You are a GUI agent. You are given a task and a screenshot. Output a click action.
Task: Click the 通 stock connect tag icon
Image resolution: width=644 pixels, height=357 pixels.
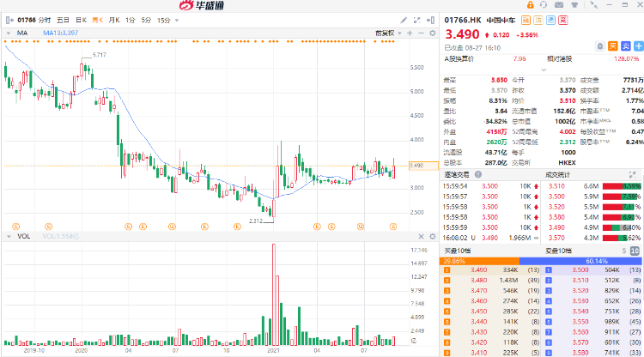tap(550, 20)
